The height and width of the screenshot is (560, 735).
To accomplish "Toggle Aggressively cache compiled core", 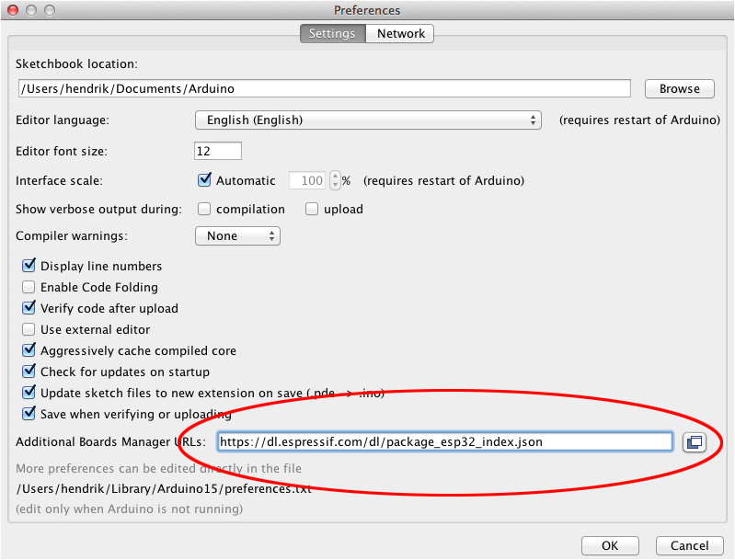I will [29, 350].
